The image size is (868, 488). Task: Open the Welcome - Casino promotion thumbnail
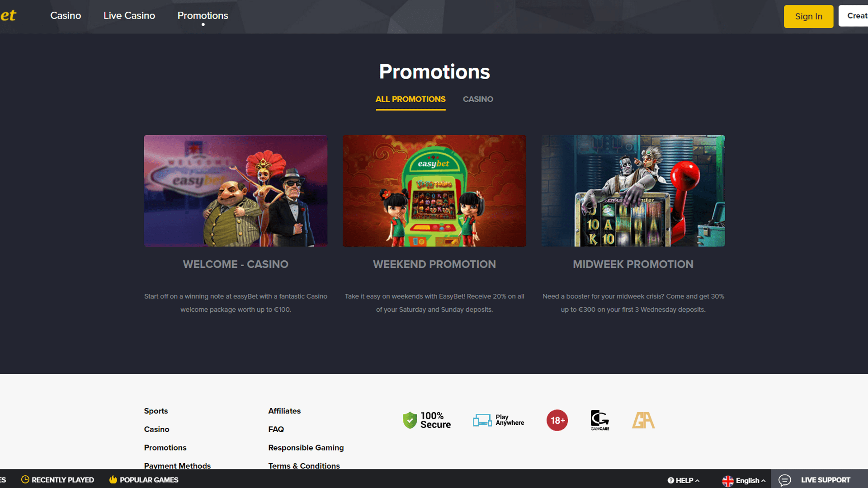[236, 191]
